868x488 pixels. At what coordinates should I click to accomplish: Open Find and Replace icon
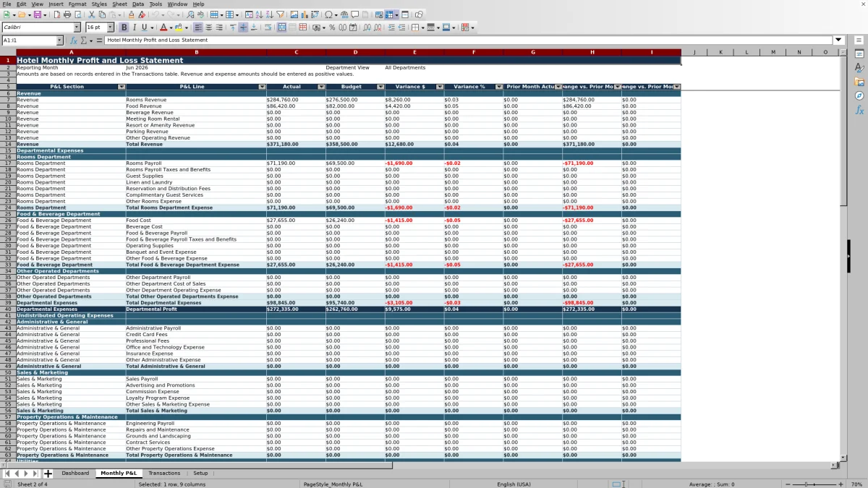coord(190,14)
